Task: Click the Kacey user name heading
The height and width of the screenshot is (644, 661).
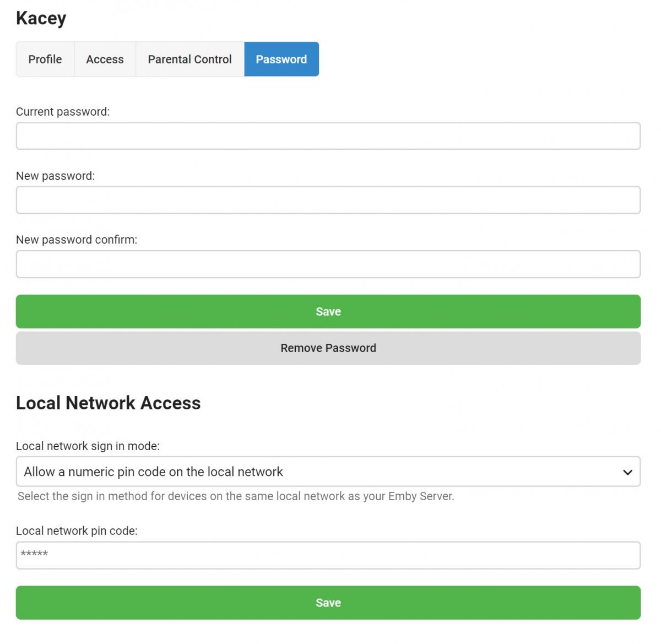Action: tap(41, 18)
